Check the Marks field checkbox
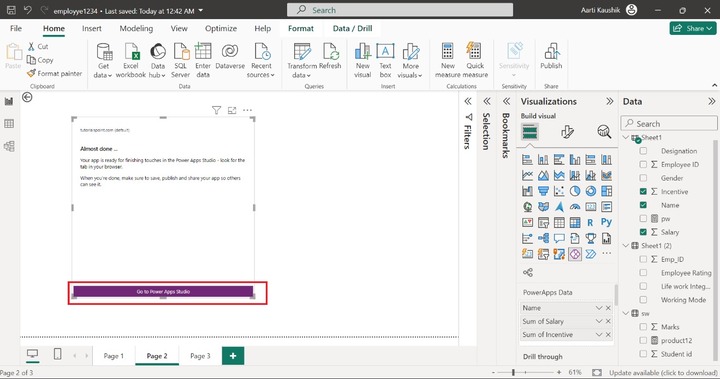 coord(643,327)
